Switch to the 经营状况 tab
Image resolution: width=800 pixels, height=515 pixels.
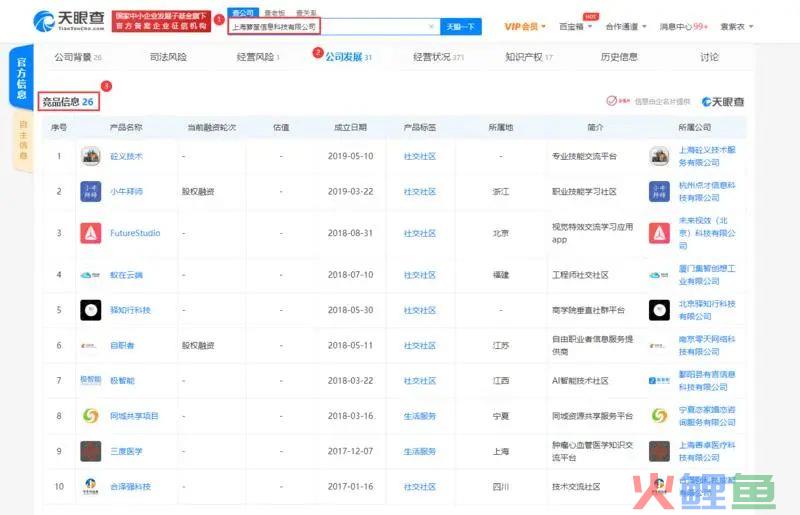tap(438, 57)
